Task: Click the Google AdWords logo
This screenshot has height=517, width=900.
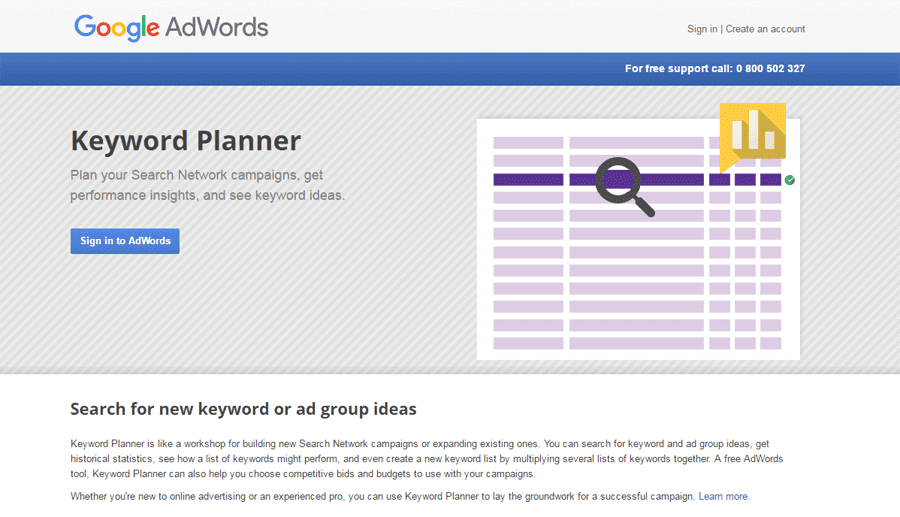Action: click(x=171, y=27)
